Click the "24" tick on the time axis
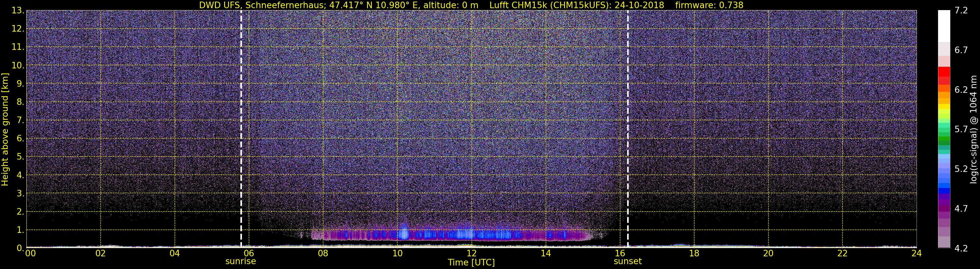Image resolution: width=980 pixels, height=269 pixels. coord(917,253)
